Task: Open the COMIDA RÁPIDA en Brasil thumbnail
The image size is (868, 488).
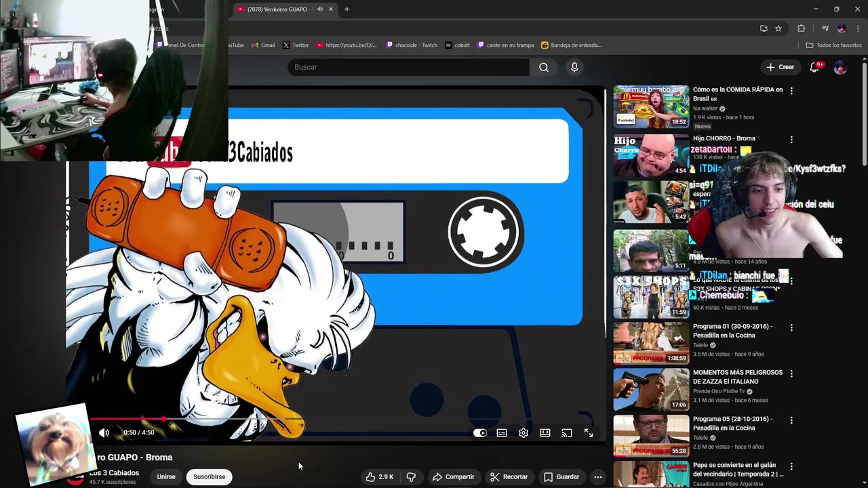Action: click(x=651, y=106)
